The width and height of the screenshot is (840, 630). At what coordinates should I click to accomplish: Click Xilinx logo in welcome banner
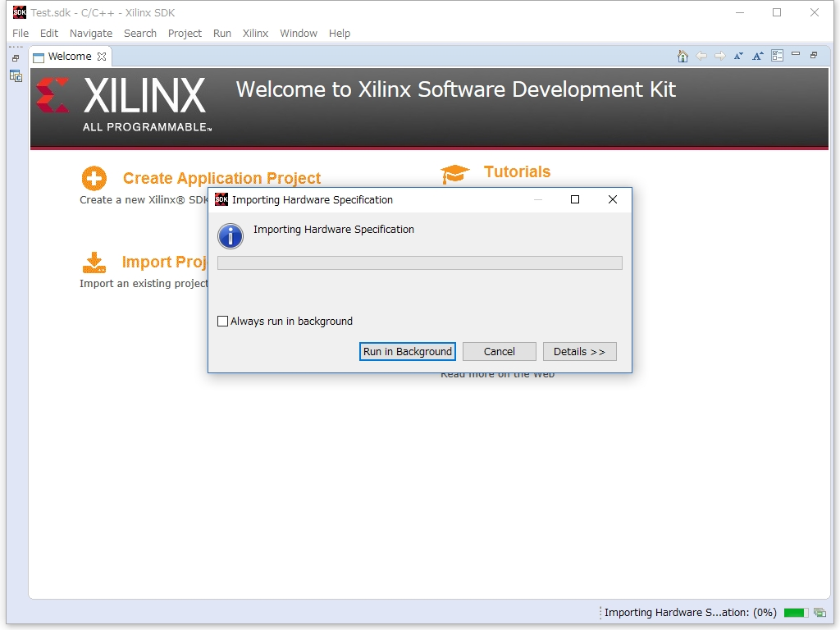125,104
